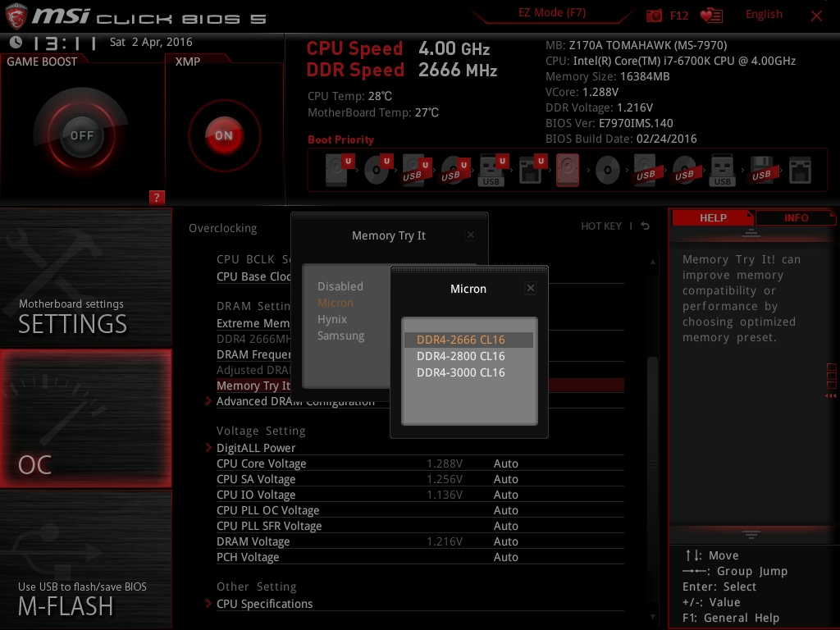This screenshot has width=840, height=630.
Task: Open CPU IO Voltage Auto setting
Action: [x=505, y=495]
